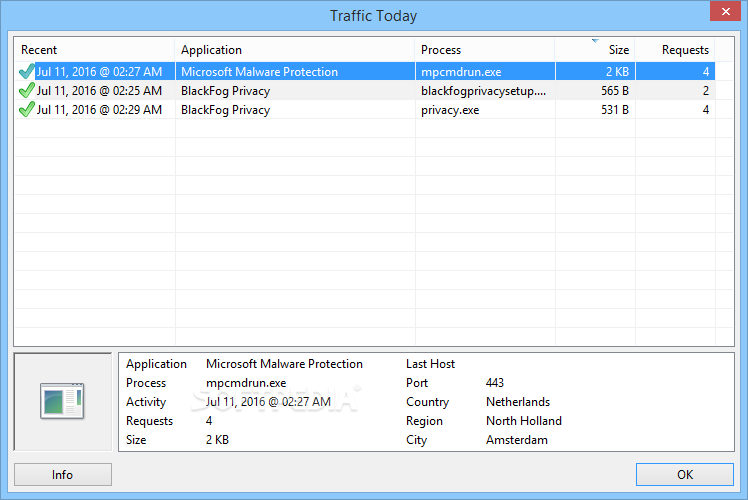Click the blackfogprivacysetup process cell
Screen dimensions: 748x500
tap(483, 91)
